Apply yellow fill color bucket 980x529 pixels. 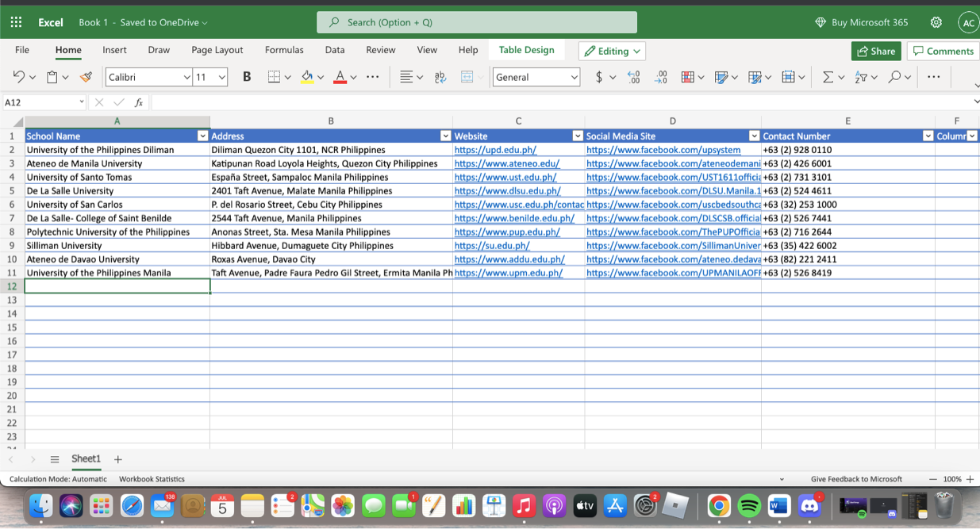(307, 77)
